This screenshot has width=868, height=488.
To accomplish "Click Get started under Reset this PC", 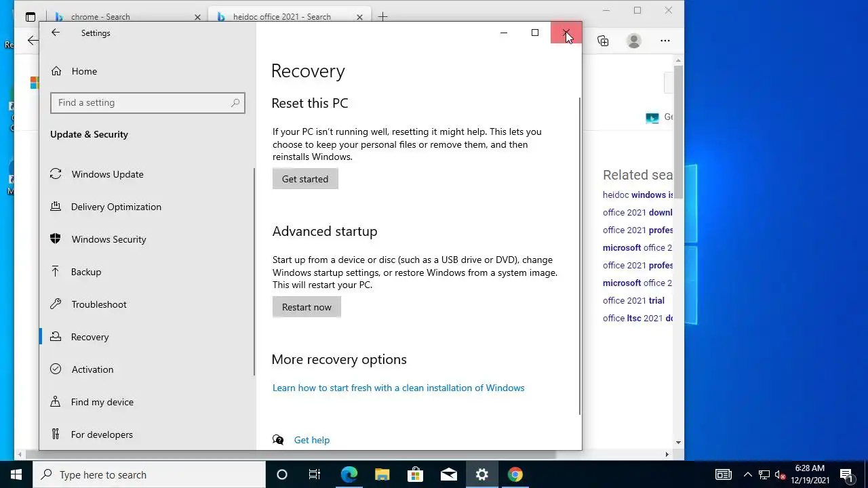I will 305,179.
